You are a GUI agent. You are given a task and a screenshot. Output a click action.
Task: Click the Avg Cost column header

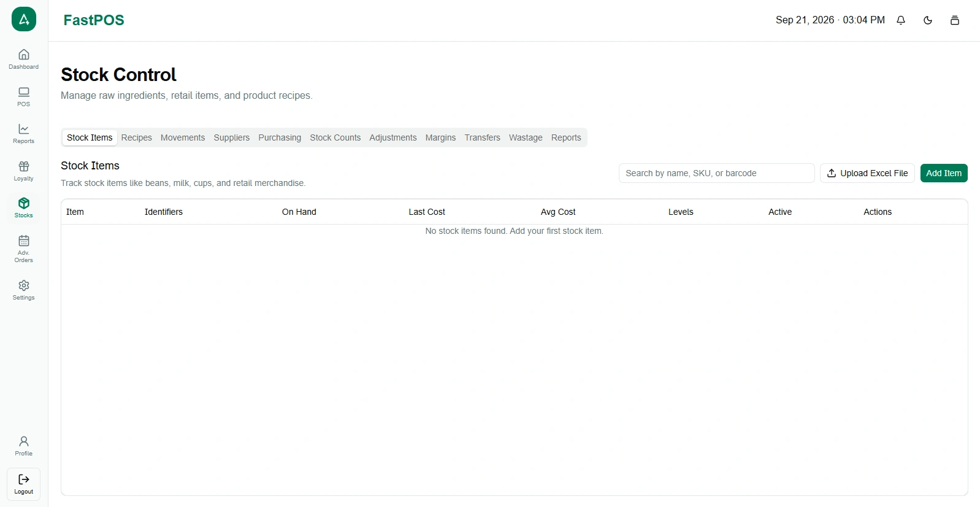[558, 212]
